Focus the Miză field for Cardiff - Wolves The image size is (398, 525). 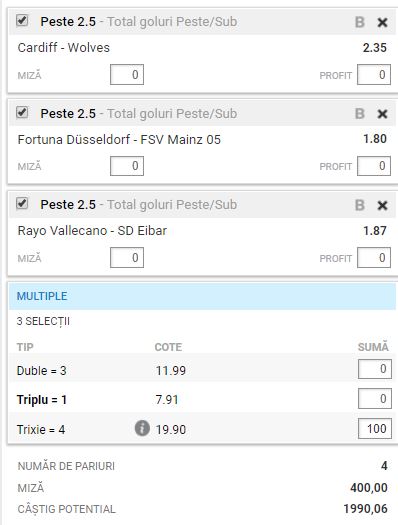127,74
